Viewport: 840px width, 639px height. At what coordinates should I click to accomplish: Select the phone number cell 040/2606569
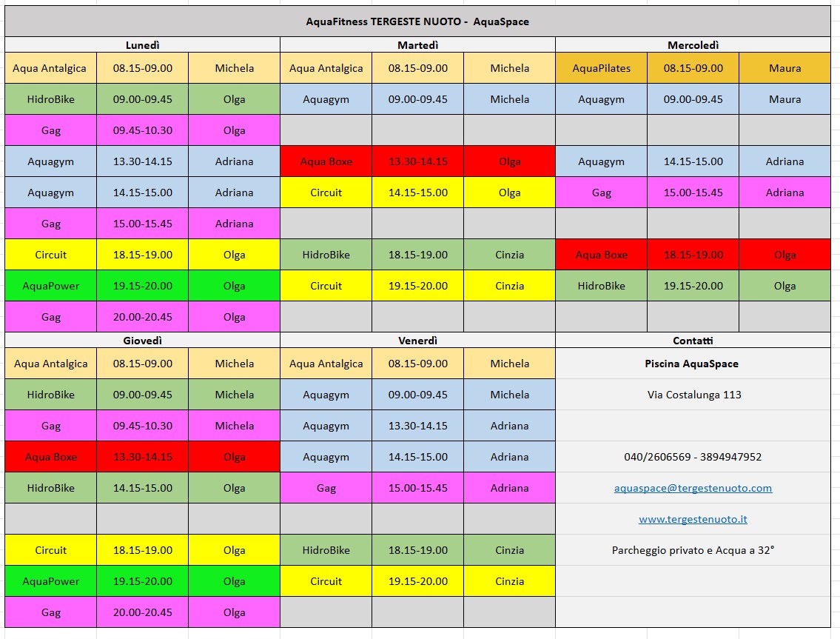tap(693, 457)
